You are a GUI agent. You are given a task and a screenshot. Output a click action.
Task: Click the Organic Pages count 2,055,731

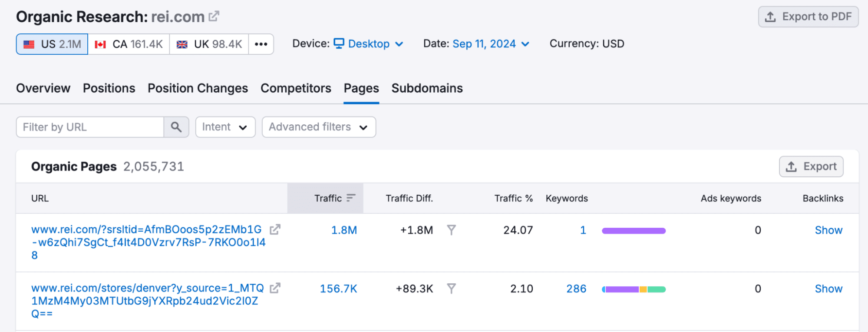click(154, 166)
